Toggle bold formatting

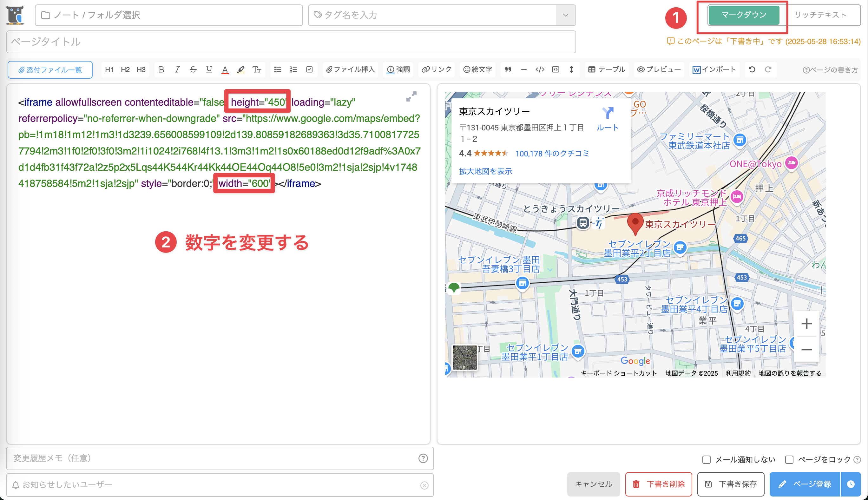pyautogui.click(x=161, y=70)
